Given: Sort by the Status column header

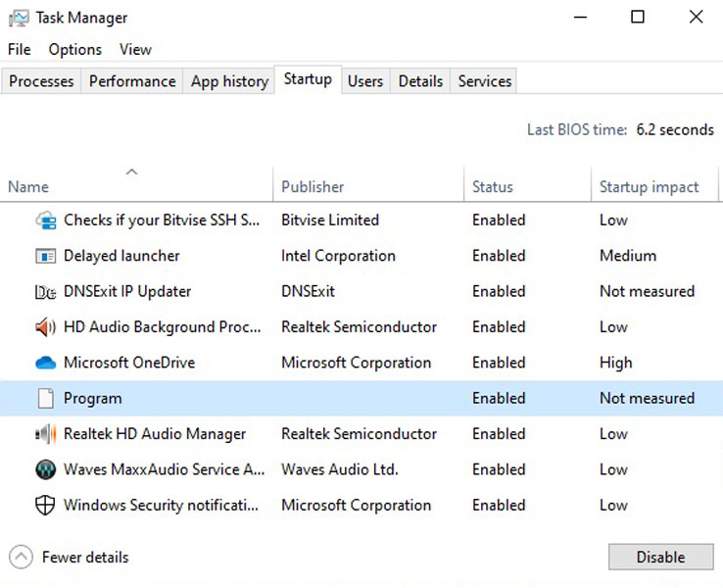Looking at the screenshot, I should [527, 183].
